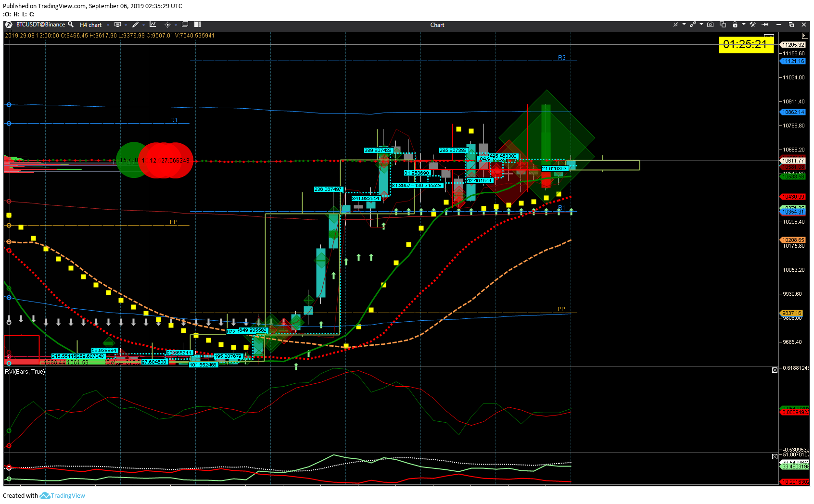This screenshot has height=504, width=814.
Task: Click the collapse arrows icon in top right
Action: tap(675, 25)
